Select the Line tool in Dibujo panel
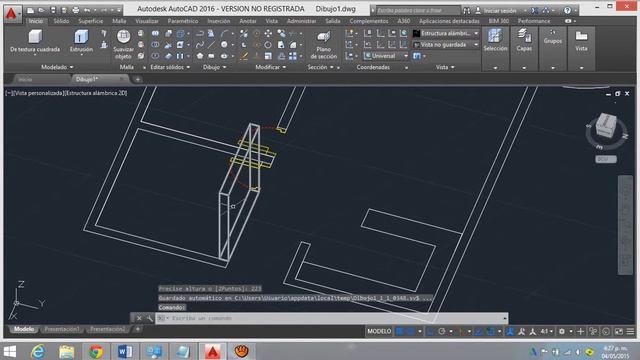 click(211, 44)
